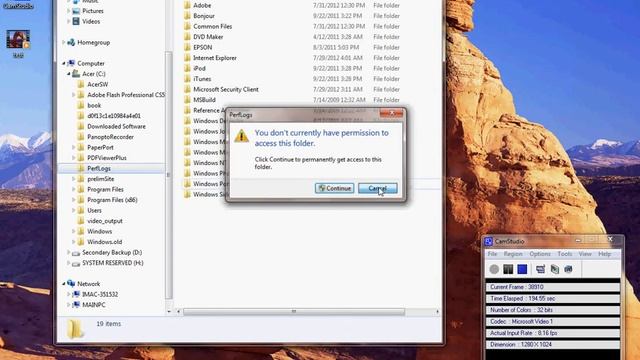Screen dimensions: 640x360
Task: Expand the Adobe Flash Professional CS5 folder
Action: click(74, 95)
